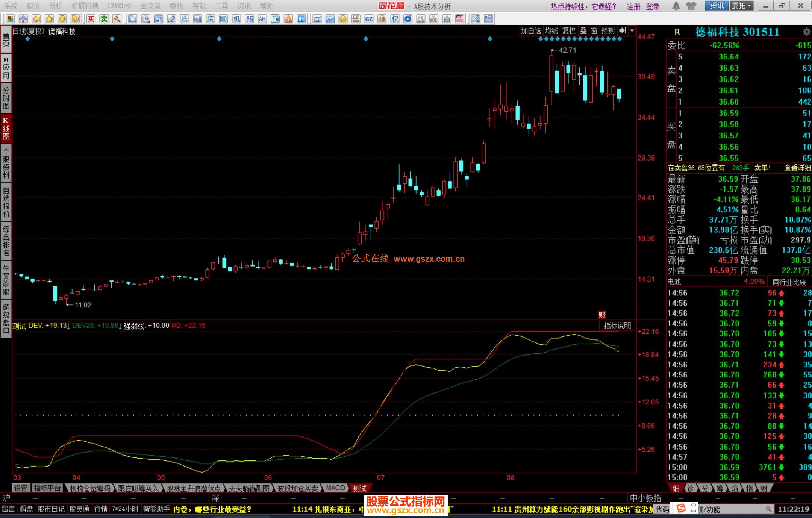Toggle 均线 moving average display
The height and width of the screenshot is (518, 812).
[551, 31]
